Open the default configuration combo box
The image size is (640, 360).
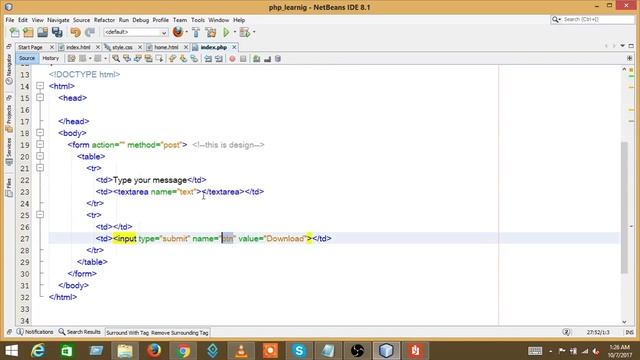point(136,32)
